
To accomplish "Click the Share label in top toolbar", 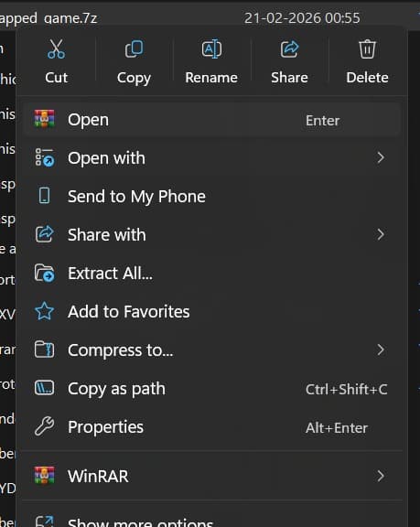I will (289, 78).
